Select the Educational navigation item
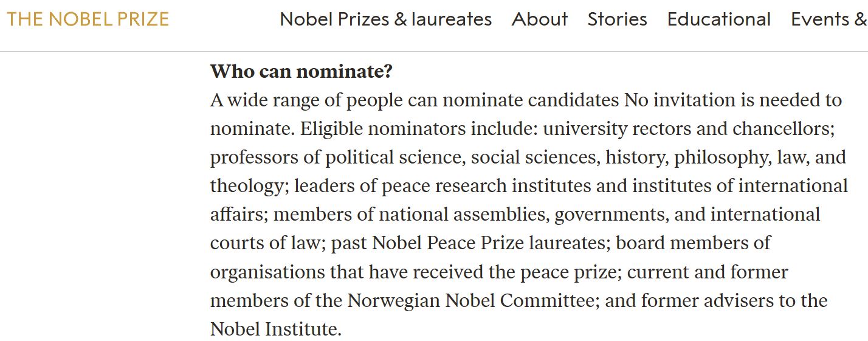Viewport: 868px width, 341px height. (718, 19)
